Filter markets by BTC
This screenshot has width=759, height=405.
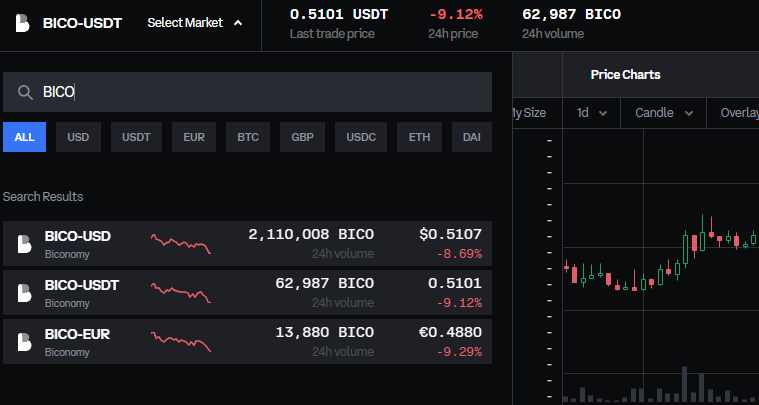(248, 137)
